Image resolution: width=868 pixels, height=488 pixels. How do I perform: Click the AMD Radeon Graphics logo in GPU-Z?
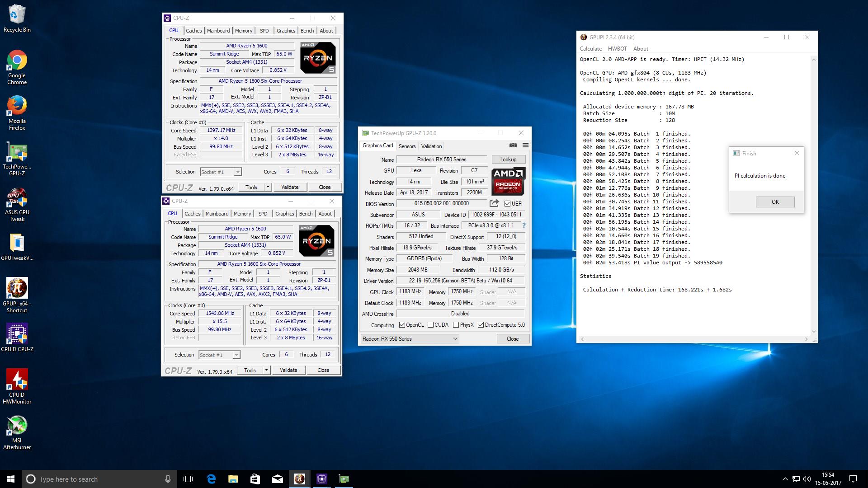pos(508,181)
